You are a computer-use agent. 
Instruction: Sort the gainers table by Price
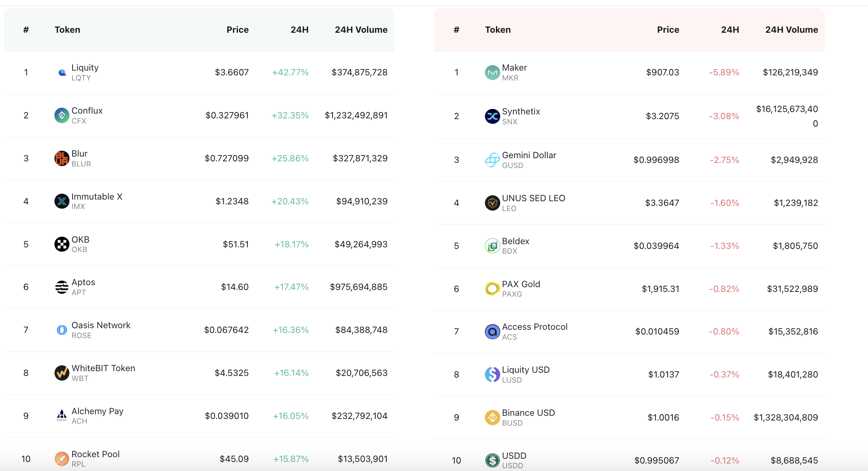pyautogui.click(x=238, y=30)
